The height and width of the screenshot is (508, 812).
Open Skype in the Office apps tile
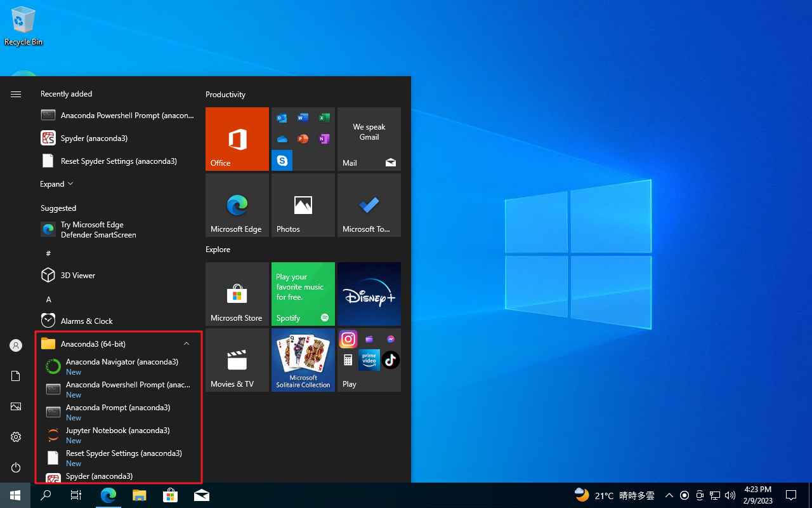coord(282,161)
